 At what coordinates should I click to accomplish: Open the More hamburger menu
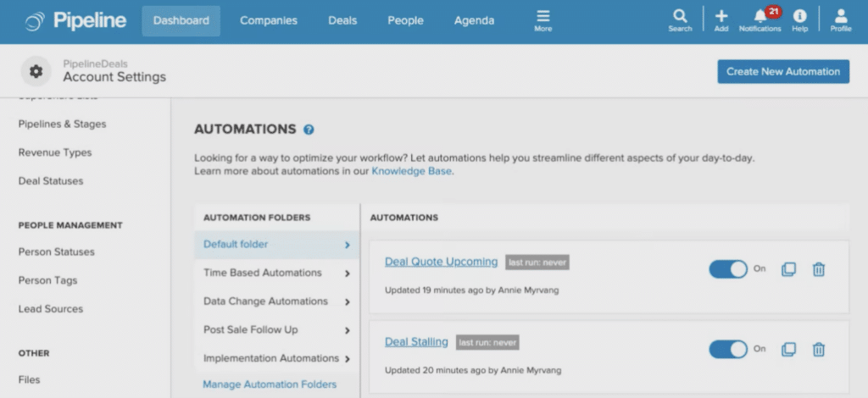(543, 21)
